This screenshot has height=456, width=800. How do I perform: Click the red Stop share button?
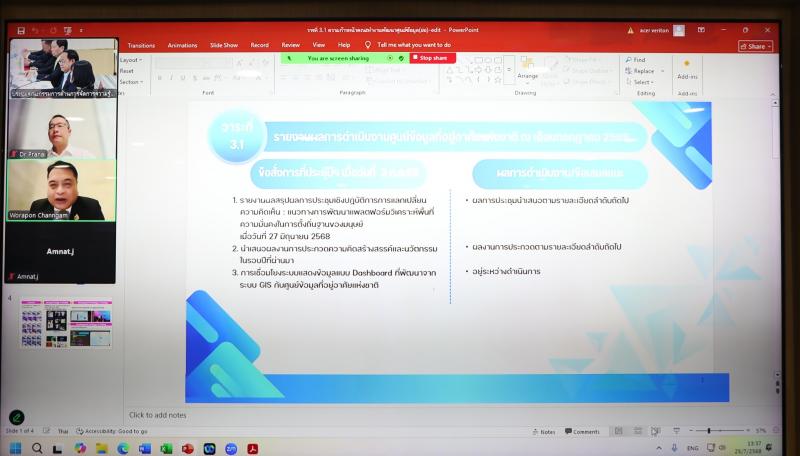tap(433, 58)
